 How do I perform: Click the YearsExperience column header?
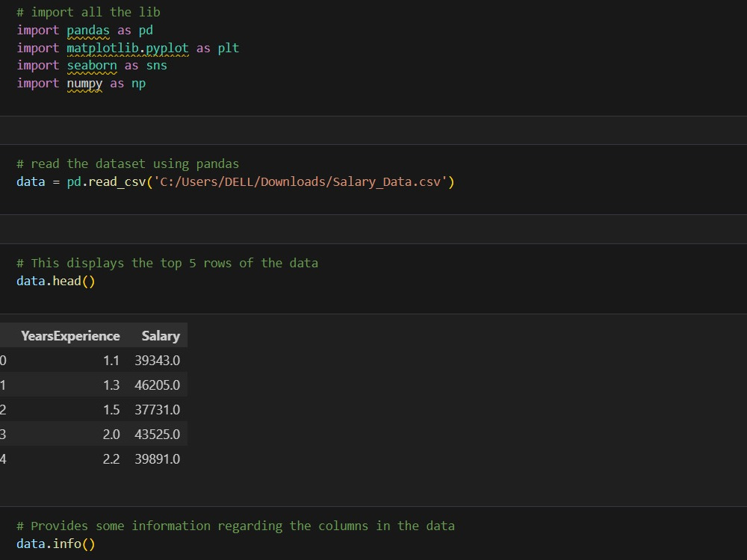70,335
